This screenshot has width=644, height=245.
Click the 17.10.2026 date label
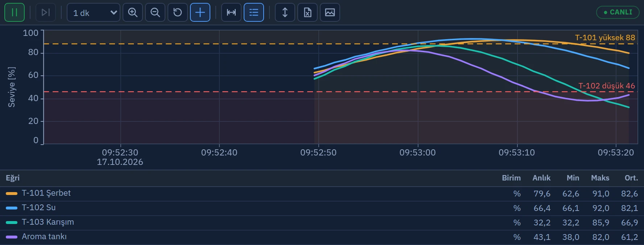click(x=120, y=162)
